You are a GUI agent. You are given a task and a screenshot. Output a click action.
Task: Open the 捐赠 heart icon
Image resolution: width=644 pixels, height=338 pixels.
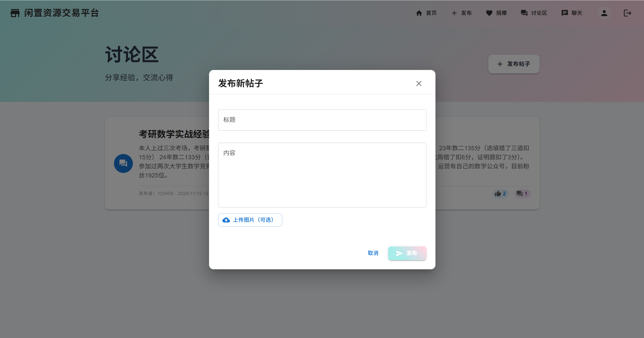coord(489,13)
